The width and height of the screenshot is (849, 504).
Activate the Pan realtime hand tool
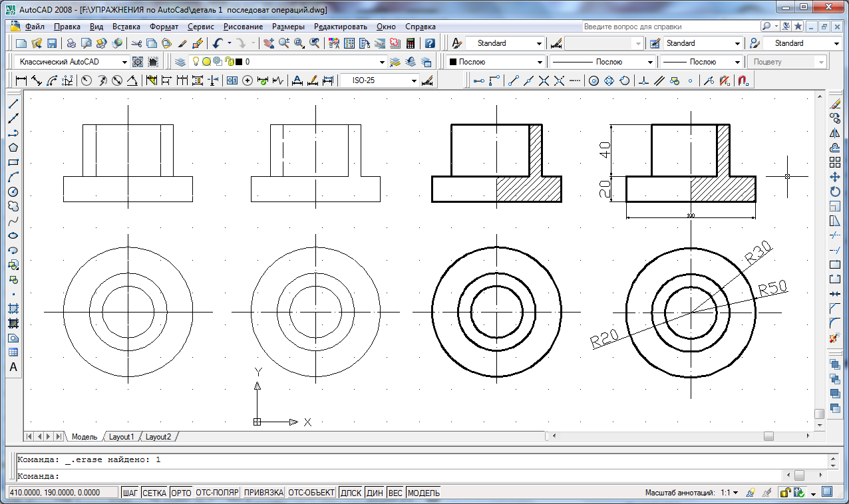268,43
